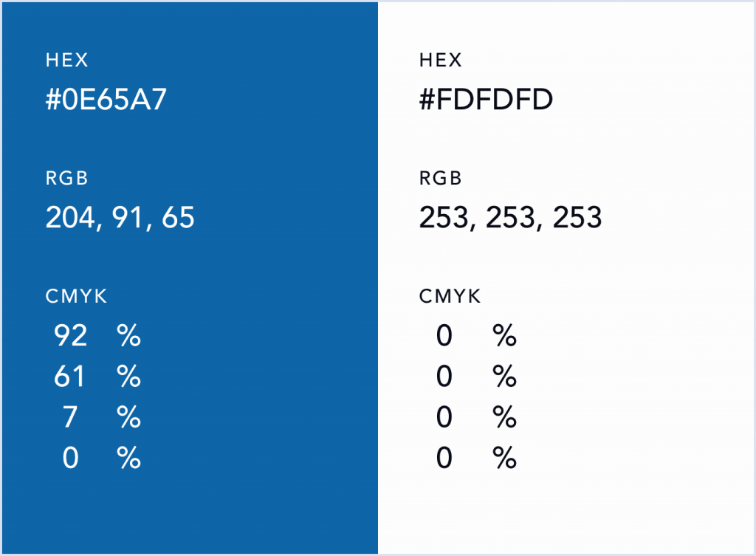Click the RGB value 204, 91, 65
Screen dimensions: 756x556
[x=120, y=218]
